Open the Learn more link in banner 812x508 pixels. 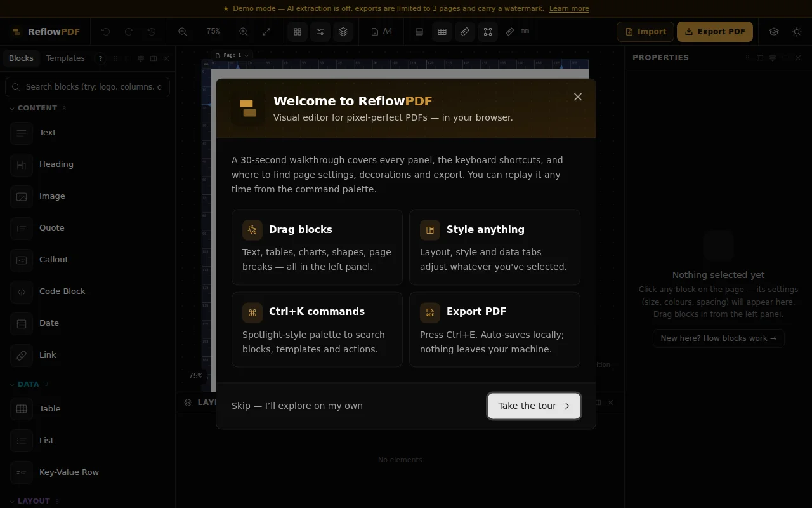pos(569,8)
